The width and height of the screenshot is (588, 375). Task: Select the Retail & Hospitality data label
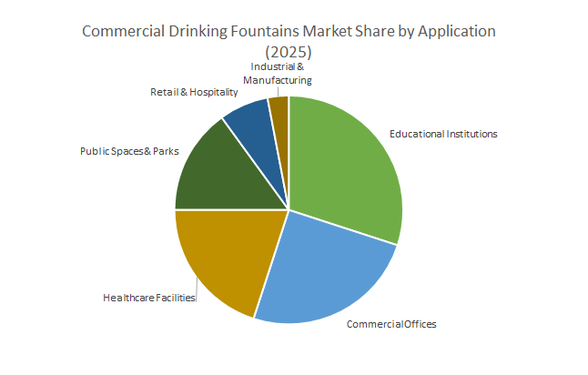(194, 92)
